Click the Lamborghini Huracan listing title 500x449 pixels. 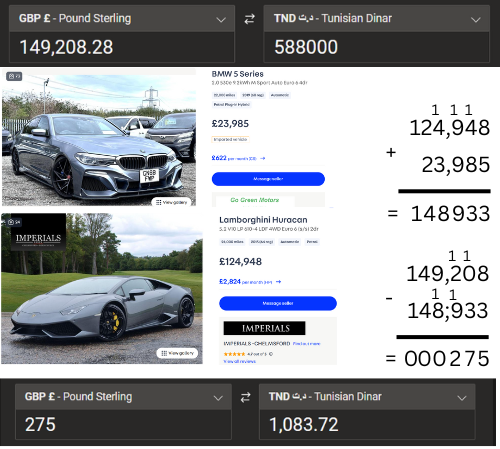(x=263, y=220)
